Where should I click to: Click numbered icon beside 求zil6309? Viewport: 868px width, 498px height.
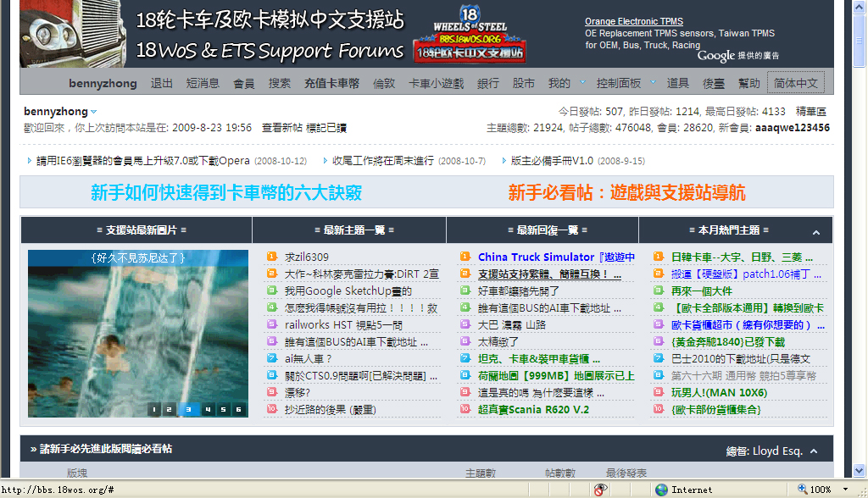(x=272, y=256)
